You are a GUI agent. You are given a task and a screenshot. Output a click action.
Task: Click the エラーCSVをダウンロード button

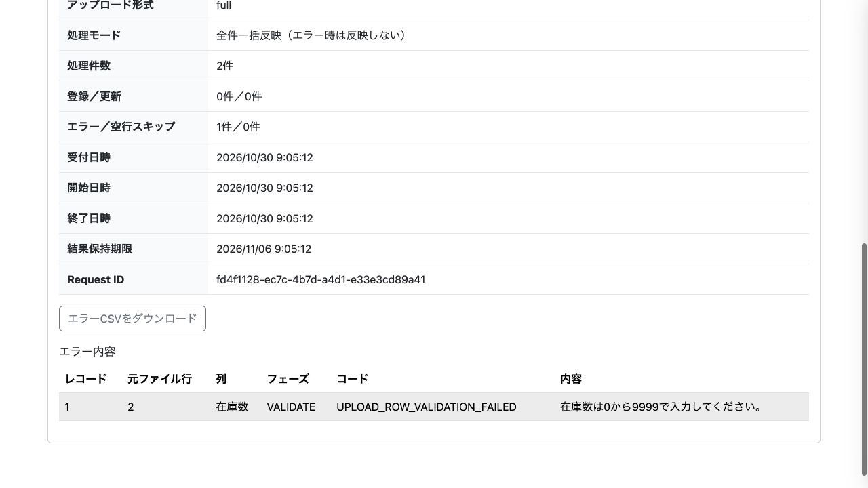(132, 319)
